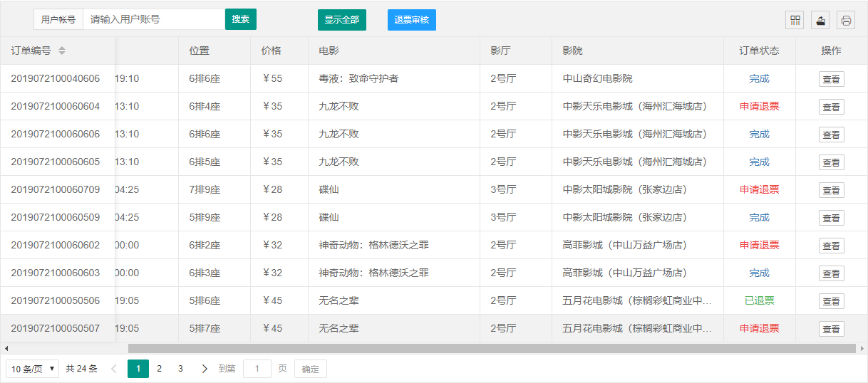Image resolution: width=868 pixels, height=383 pixels.
Task: Click scrollbar right arrow
Action: [862, 349]
